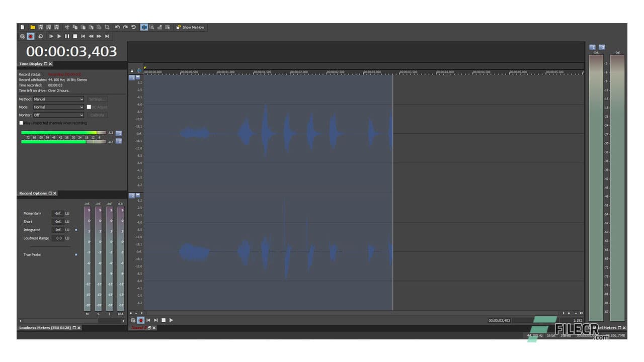This screenshot has height=362, width=644.
Task: Toggle loop playback in the transport bar
Action: click(x=41, y=36)
